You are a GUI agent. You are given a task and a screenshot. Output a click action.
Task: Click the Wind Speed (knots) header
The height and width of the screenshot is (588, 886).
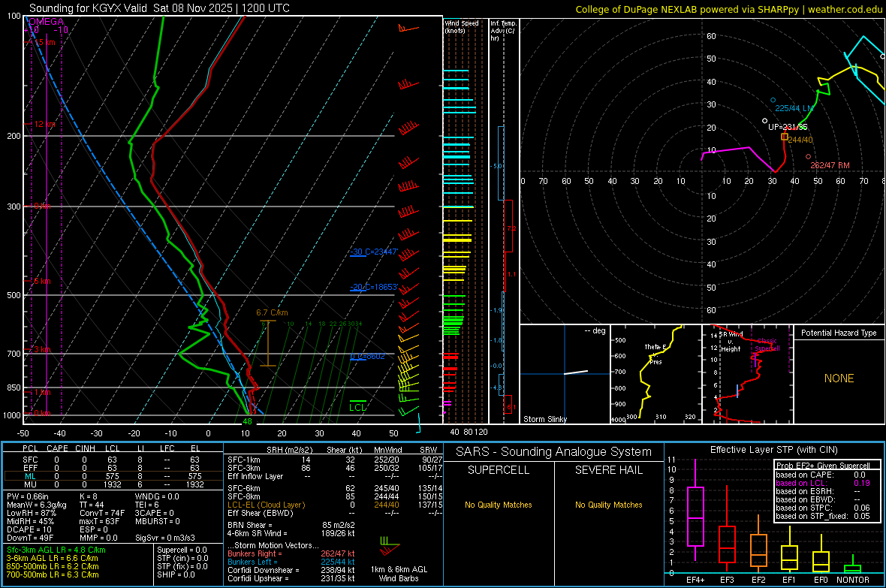461,26
